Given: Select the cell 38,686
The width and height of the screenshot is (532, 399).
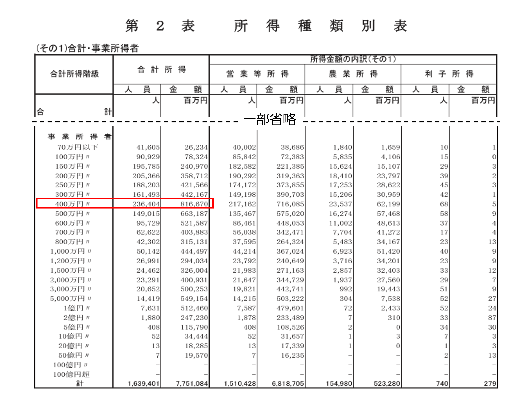Looking at the screenshot, I should pos(292,147).
